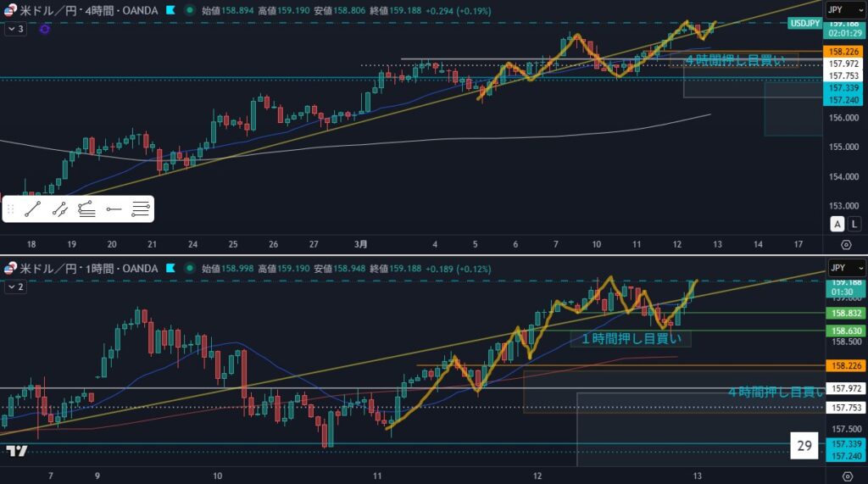Viewport: 868px width, 484px height.
Task: Click the TradingView logo on lower chart
Action: click(x=14, y=451)
